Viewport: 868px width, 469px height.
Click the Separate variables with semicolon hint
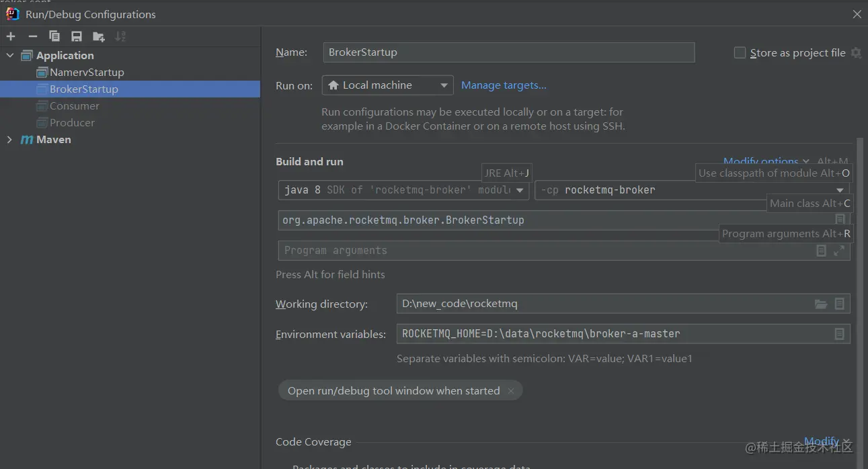(545, 359)
